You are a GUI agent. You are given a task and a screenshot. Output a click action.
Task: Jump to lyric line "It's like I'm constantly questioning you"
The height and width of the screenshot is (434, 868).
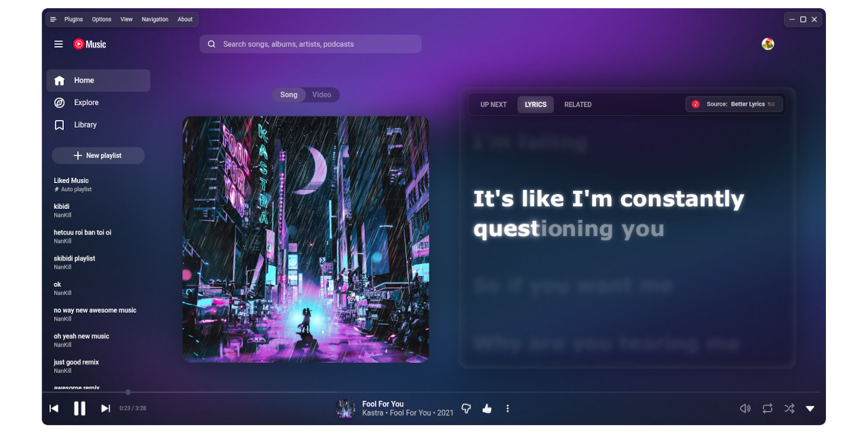tap(608, 214)
